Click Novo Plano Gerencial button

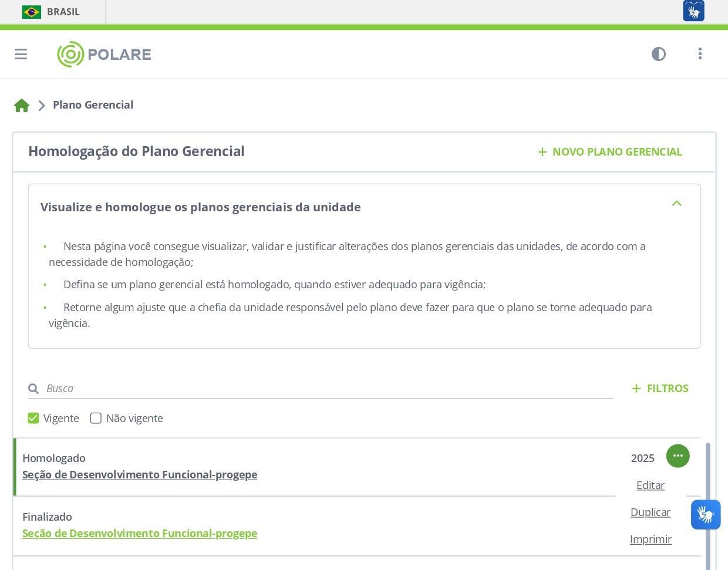[610, 152]
